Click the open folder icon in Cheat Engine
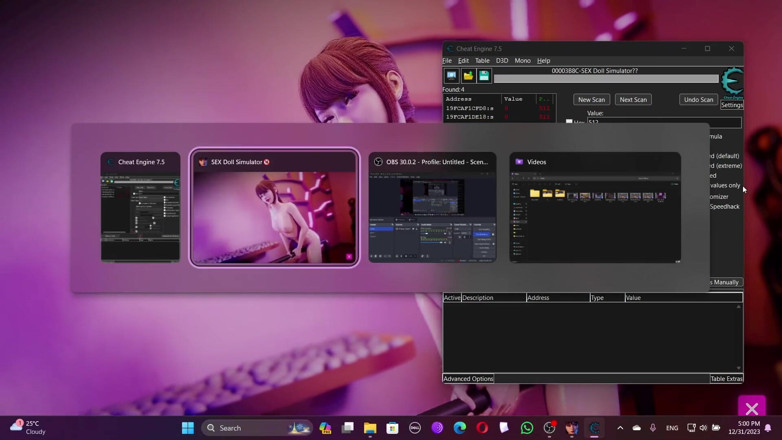782x440 pixels. click(x=468, y=76)
